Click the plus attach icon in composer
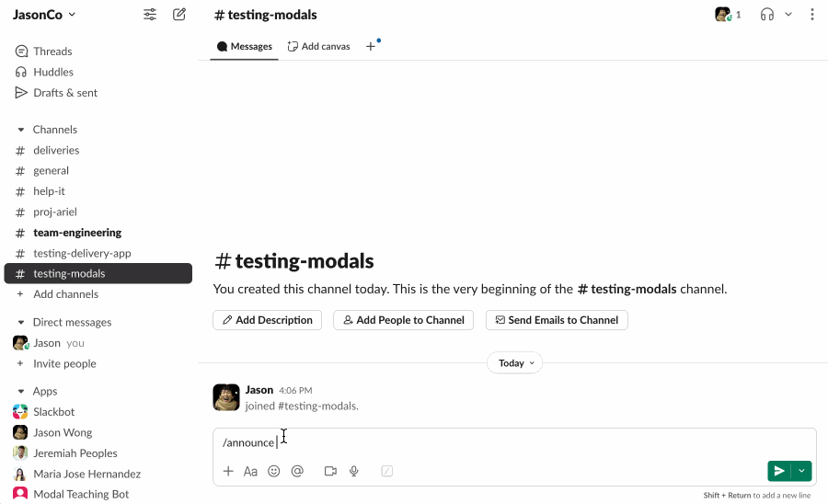Image resolution: width=828 pixels, height=504 pixels. coord(228,471)
